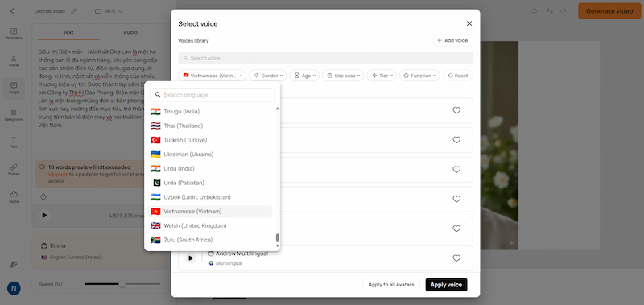644x305 pixels.
Task: Open the Shapes sidebar panel
Action: [14, 170]
